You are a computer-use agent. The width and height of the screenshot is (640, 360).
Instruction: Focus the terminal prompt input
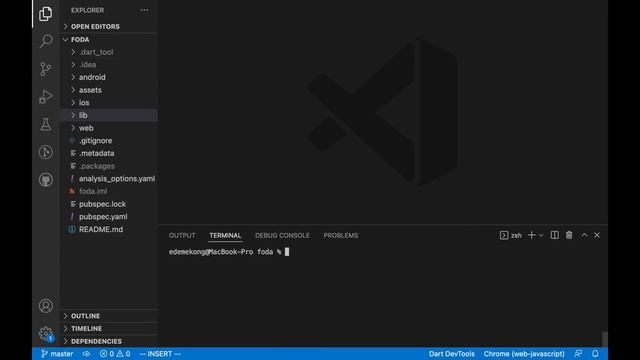pos(287,252)
